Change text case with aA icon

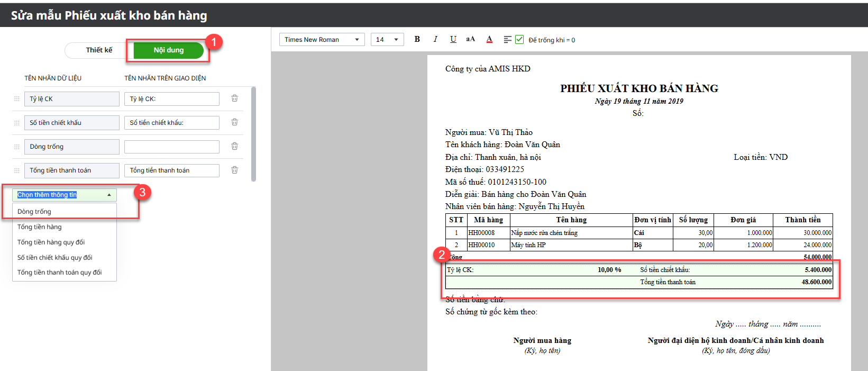point(470,39)
